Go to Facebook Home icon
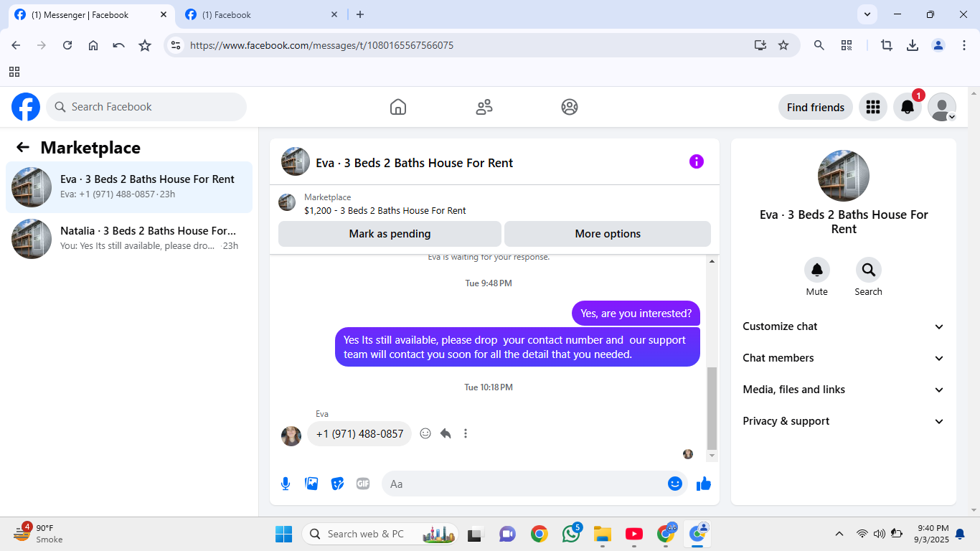Image resolution: width=980 pixels, height=551 pixels. (398, 107)
